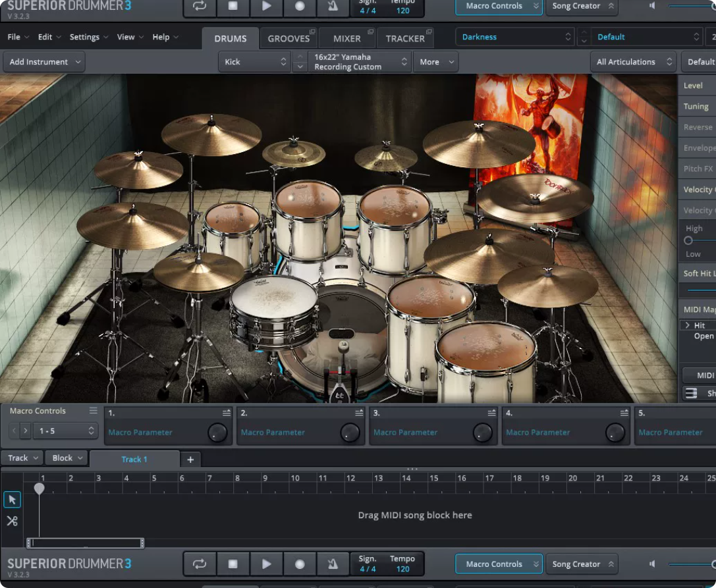Start playback with the bottom transport play button
This screenshot has width=716, height=588.
266,564
